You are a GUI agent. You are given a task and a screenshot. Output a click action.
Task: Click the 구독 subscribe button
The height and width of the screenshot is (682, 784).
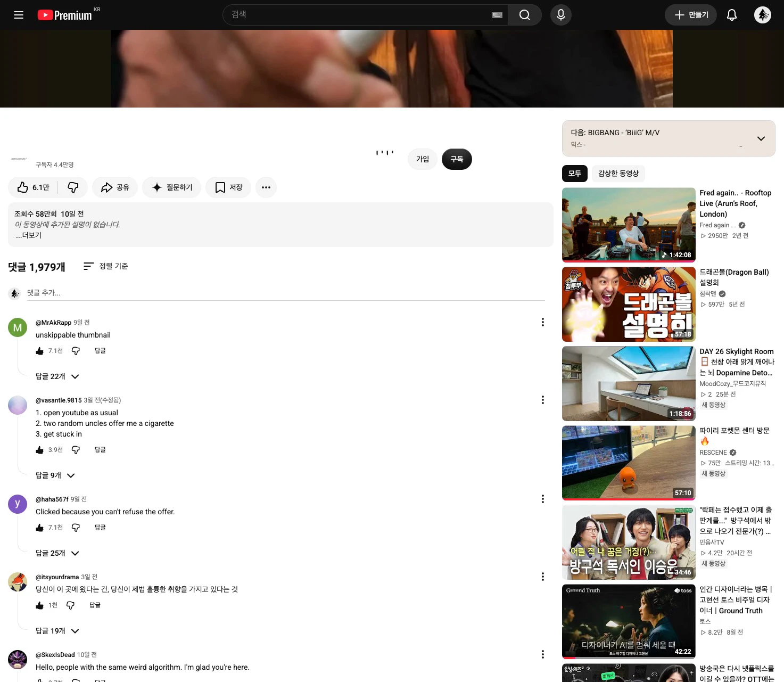(x=457, y=159)
